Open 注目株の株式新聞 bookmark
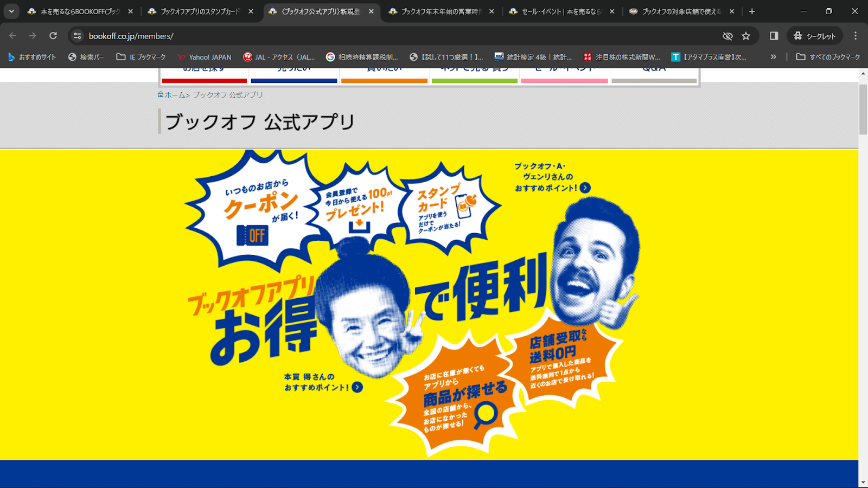 point(622,57)
